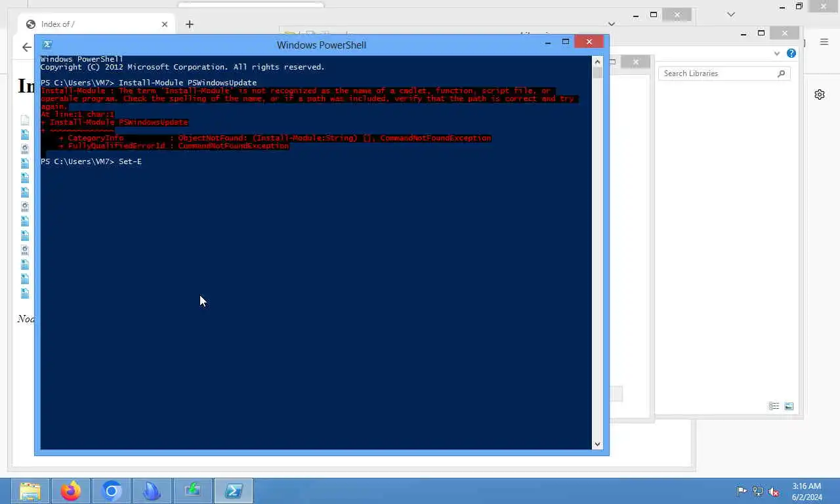Open the network tray icon
The width and height of the screenshot is (840, 504).
pyautogui.click(x=758, y=491)
